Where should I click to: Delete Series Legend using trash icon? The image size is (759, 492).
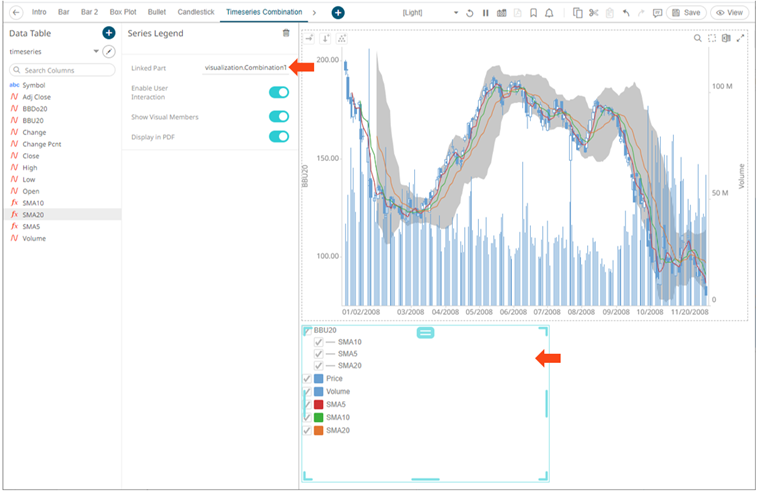click(x=286, y=33)
